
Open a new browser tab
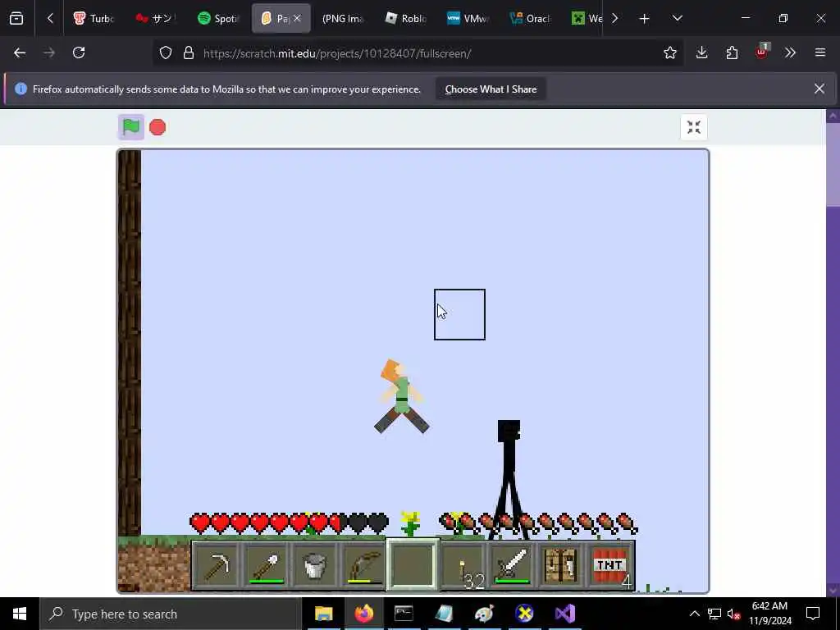click(x=645, y=19)
